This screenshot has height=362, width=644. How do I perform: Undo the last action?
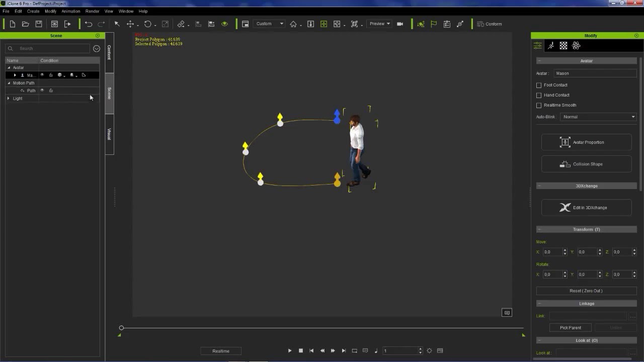89,24
